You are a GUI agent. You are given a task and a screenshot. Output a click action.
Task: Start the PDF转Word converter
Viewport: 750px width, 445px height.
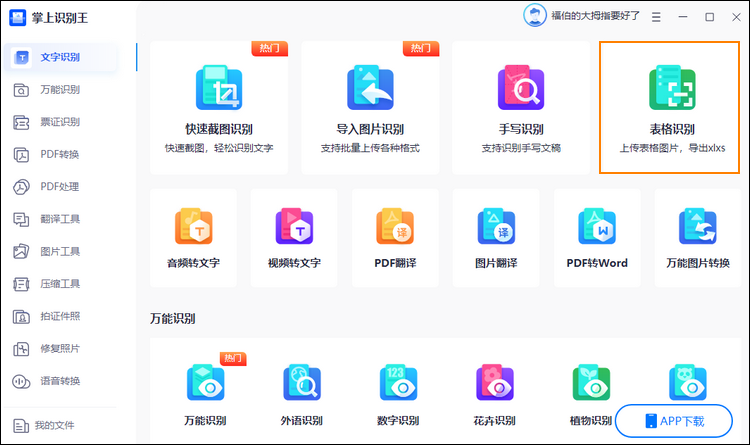coord(597,238)
